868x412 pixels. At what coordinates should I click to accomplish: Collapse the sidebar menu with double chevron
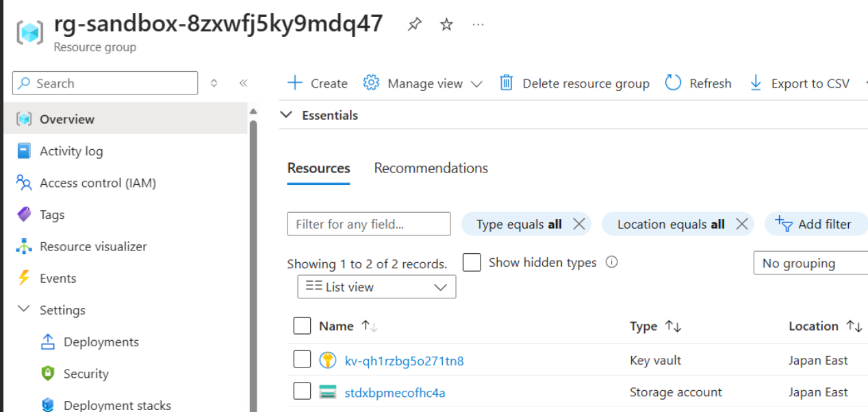point(243,83)
